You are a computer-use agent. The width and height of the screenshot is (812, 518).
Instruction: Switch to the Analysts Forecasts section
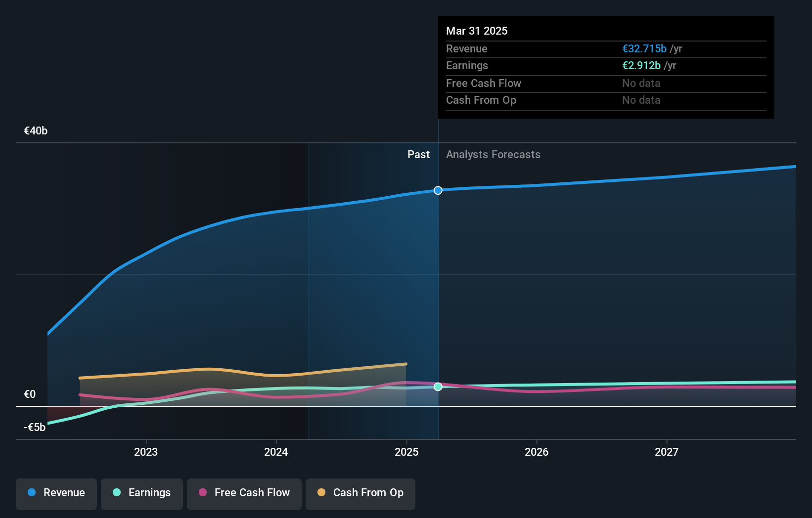click(493, 154)
